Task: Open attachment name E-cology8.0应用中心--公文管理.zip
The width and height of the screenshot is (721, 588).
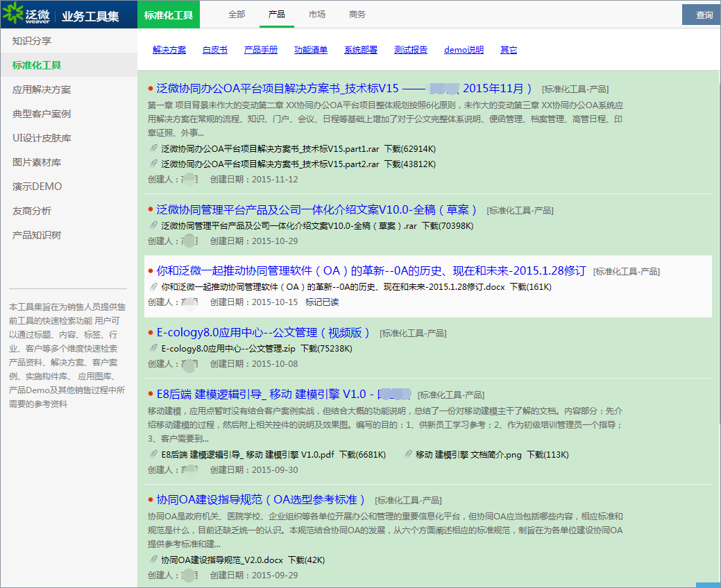Action: coord(228,349)
